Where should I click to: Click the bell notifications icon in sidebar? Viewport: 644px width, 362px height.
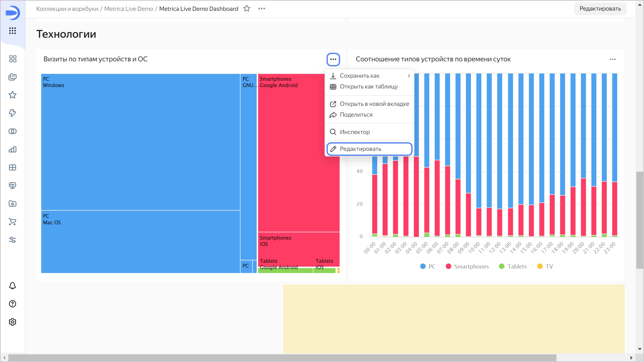(12, 286)
